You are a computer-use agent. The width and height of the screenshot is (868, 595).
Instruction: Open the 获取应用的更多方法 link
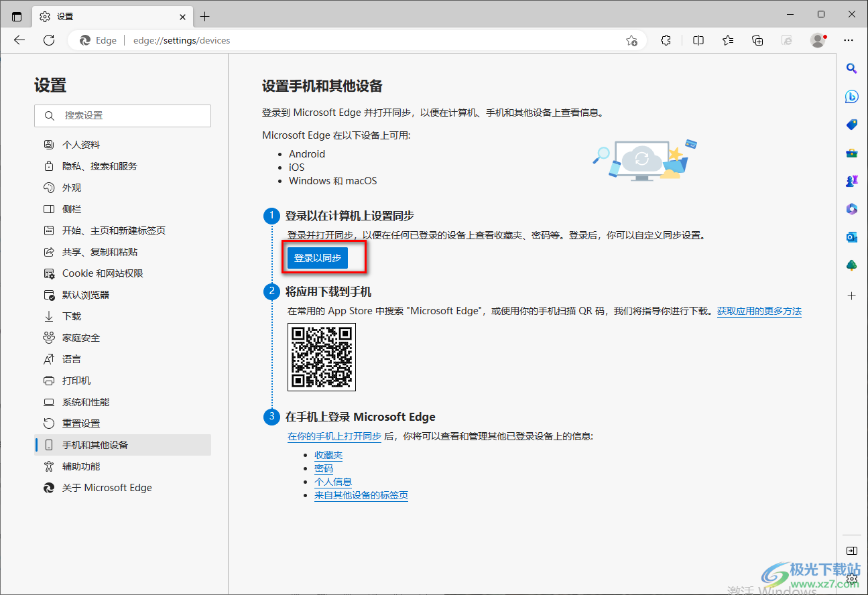(x=759, y=311)
